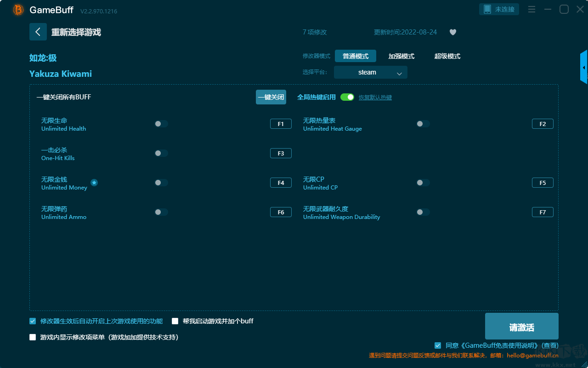Click the F7 hotkey box
This screenshot has width=588, height=368.
click(543, 212)
